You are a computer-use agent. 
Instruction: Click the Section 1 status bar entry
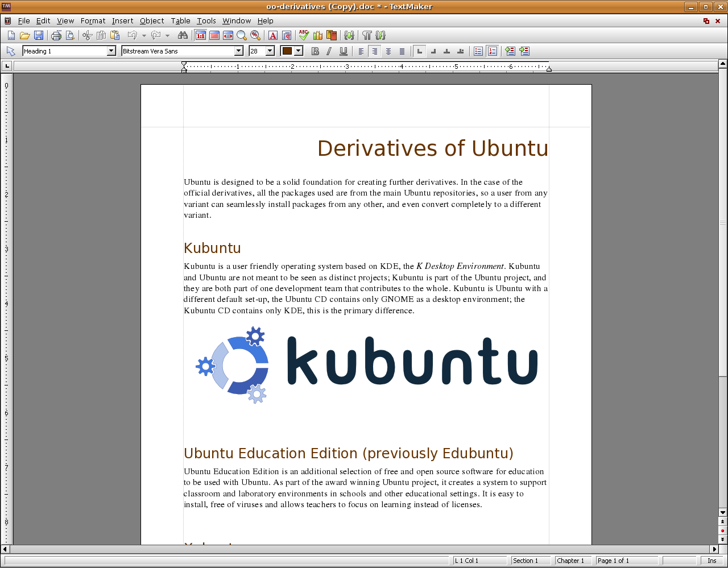point(531,561)
